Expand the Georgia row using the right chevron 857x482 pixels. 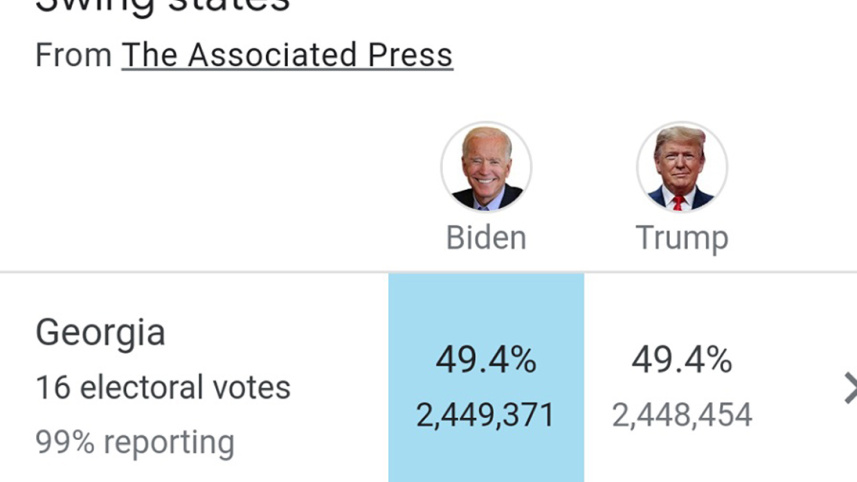click(849, 388)
